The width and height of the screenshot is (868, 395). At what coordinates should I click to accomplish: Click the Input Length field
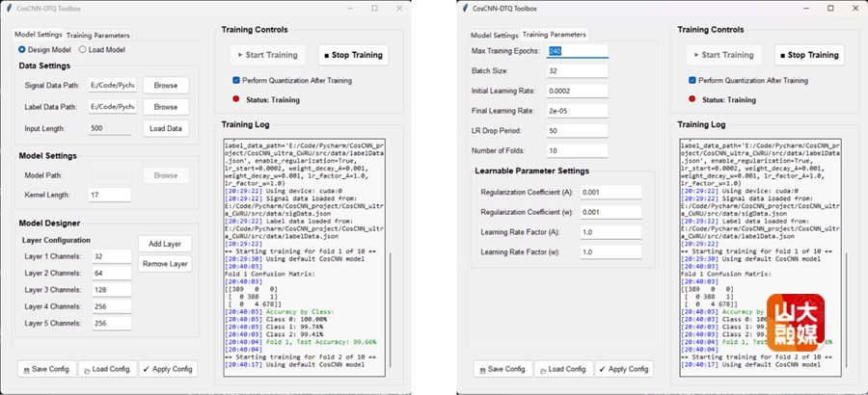pos(110,128)
